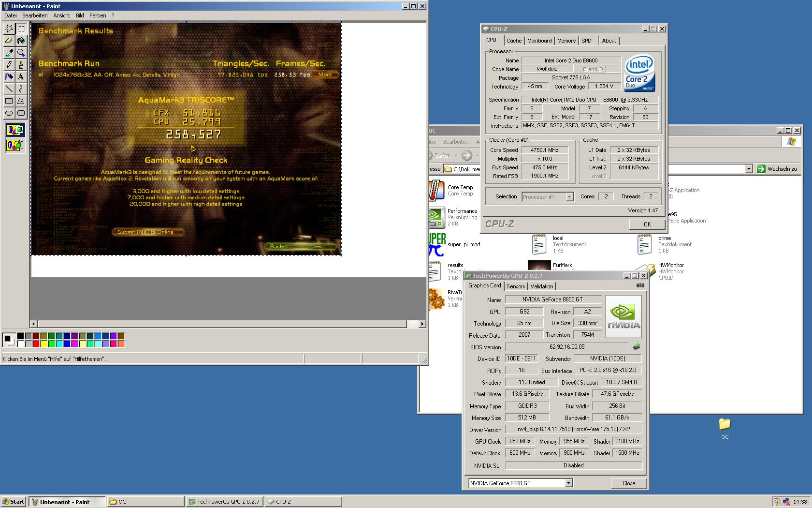Open the Bearbeiten menu in Paint
The height and width of the screenshot is (508, 812).
(35, 15)
